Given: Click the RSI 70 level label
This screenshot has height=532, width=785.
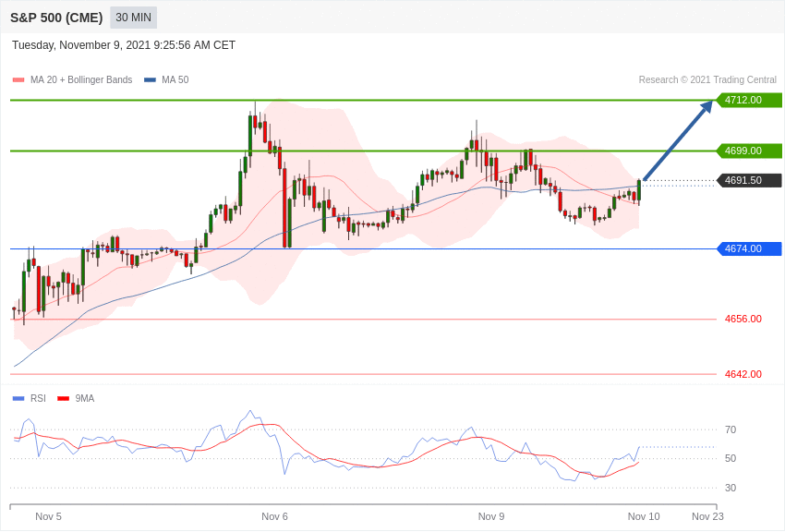Looking at the screenshot, I should (731, 429).
